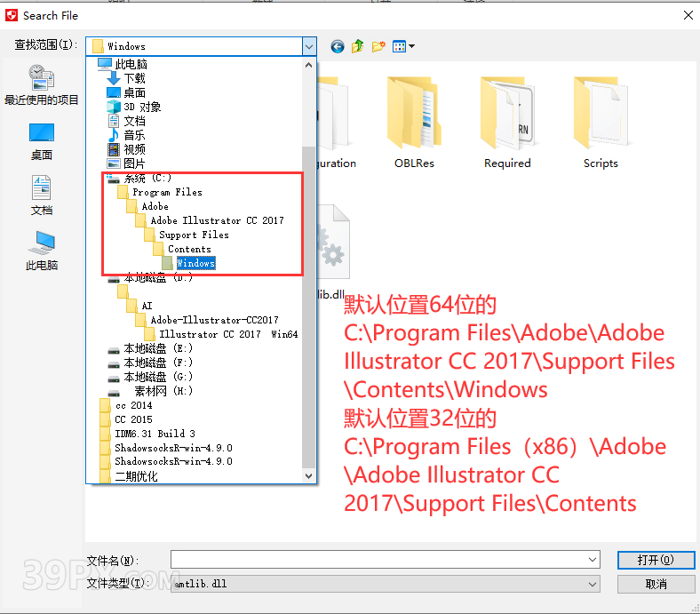Open the Required folder

[507, 122]
